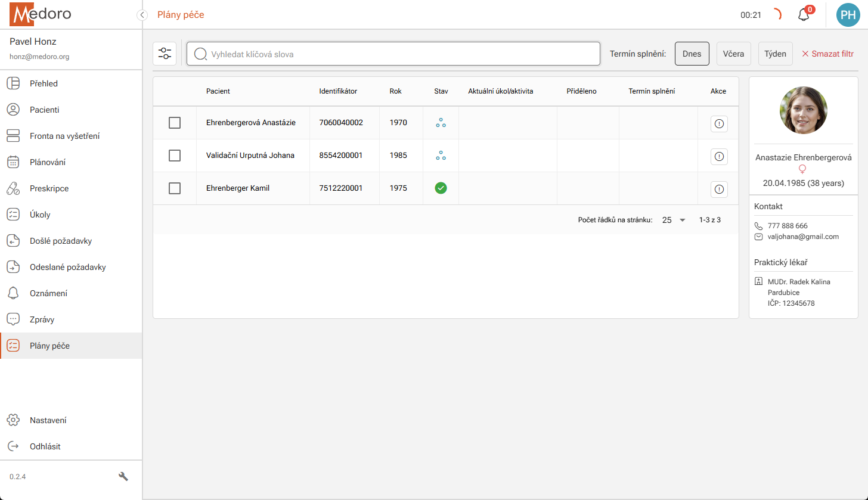Select checkbox for Ehrenbergerová Anastázie

pyautogui.click(x=175, y=123)
